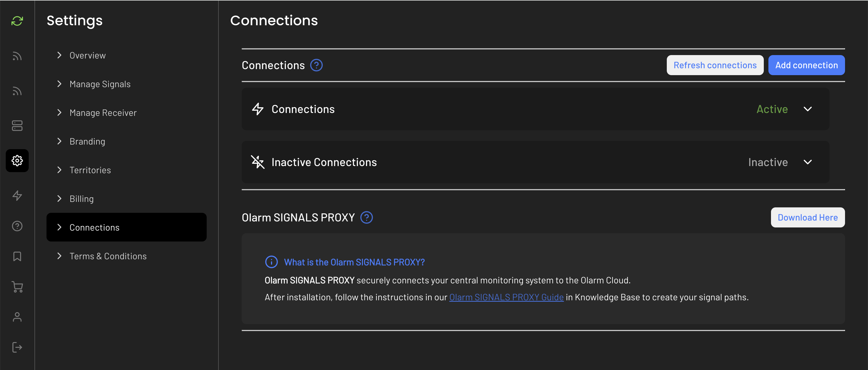Open the Olarm SIGNALS PROXY Guide link

pos(506,297)
